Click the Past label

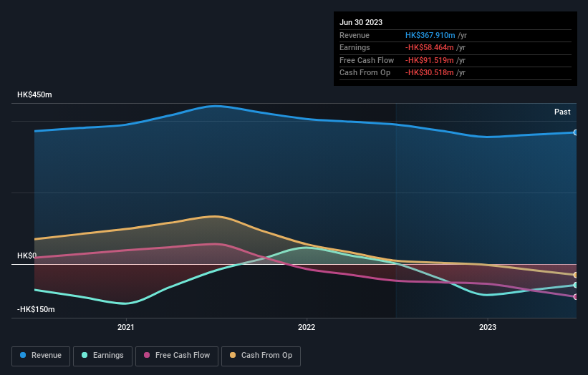(x=562, y=112)
